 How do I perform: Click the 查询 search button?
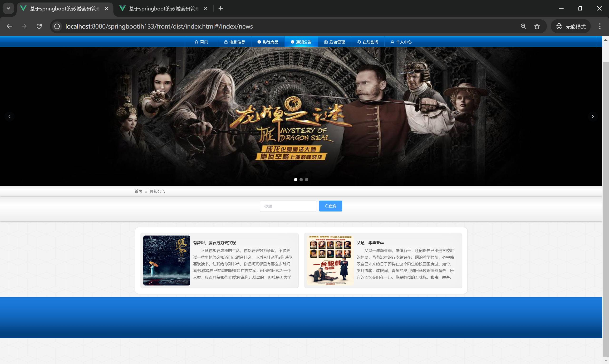tap(330, 206)
